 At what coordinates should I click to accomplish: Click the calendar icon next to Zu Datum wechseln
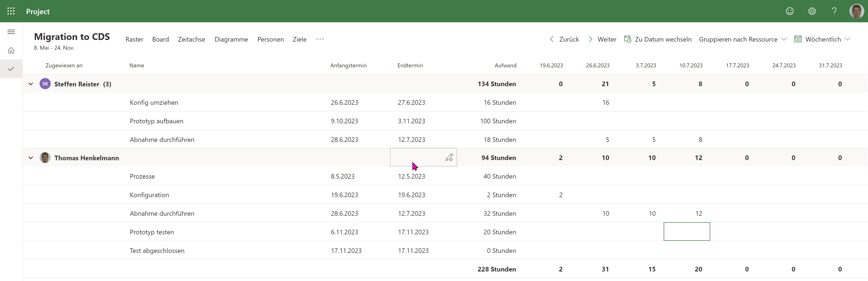pyautogui.click(x=628, y=39)
